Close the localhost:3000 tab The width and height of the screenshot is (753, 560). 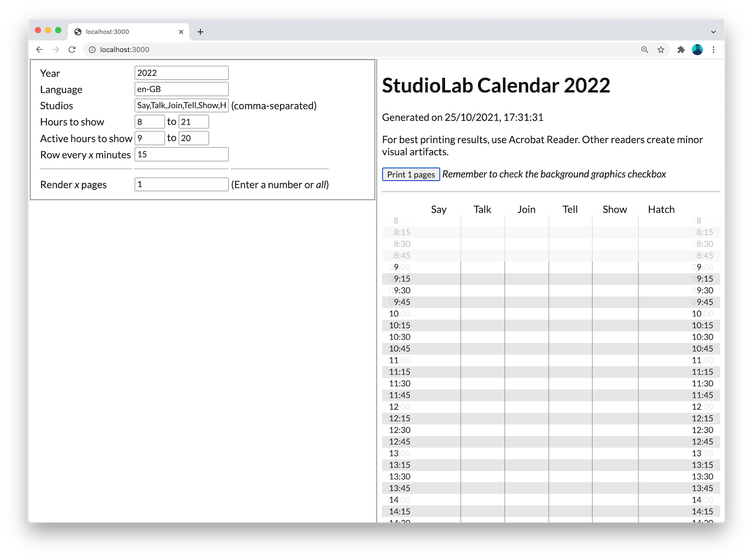click(x=181, y=32)
